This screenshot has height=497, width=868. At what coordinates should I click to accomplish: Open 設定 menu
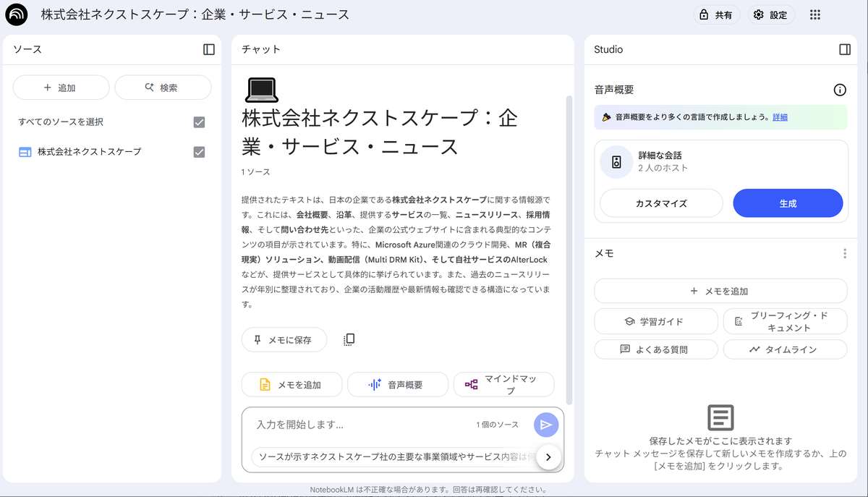(x=771, y=14)
